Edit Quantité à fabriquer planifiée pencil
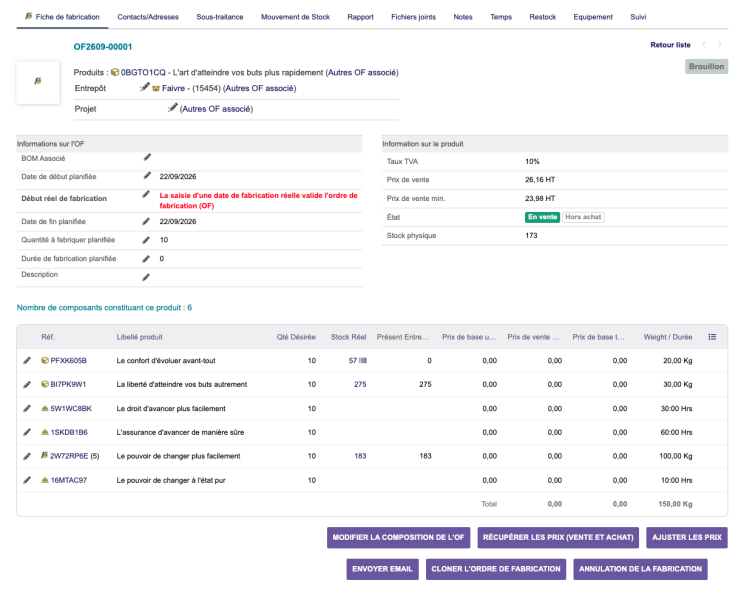The image size is (738, 600). pyautogui.click(x=146, y=240)
